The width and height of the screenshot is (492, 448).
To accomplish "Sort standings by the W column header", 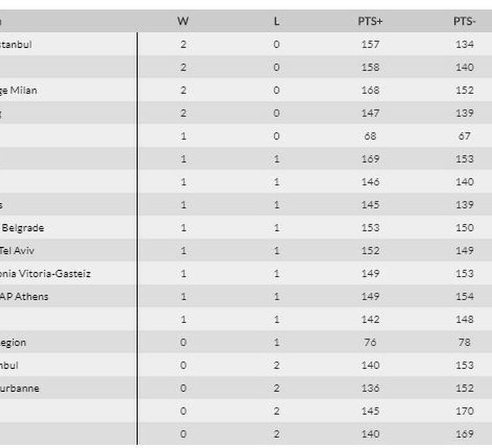I will 183,21.
